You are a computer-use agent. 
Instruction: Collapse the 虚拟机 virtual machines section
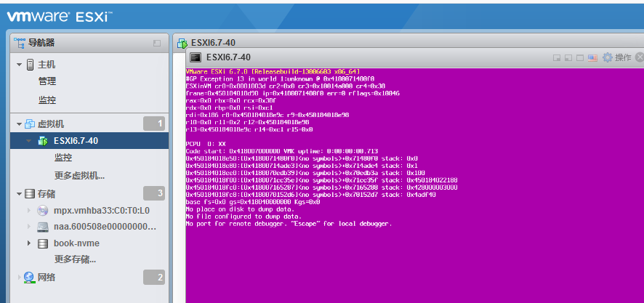pyautogui.click(x=20, y=124)
